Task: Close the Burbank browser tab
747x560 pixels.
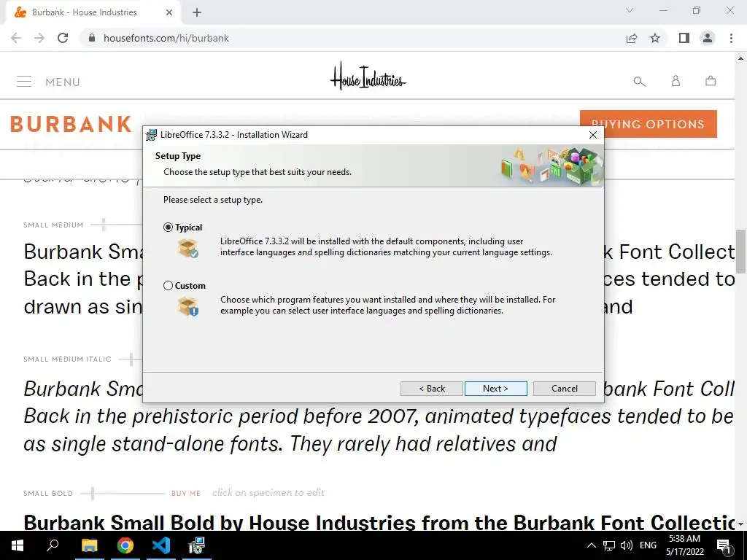Action: point(169,12)
